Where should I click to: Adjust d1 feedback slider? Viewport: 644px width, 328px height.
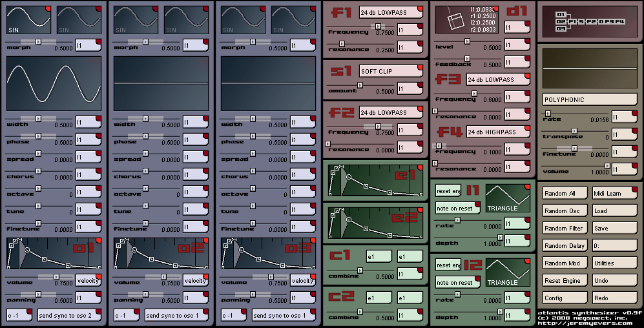[x=468, y=59]
